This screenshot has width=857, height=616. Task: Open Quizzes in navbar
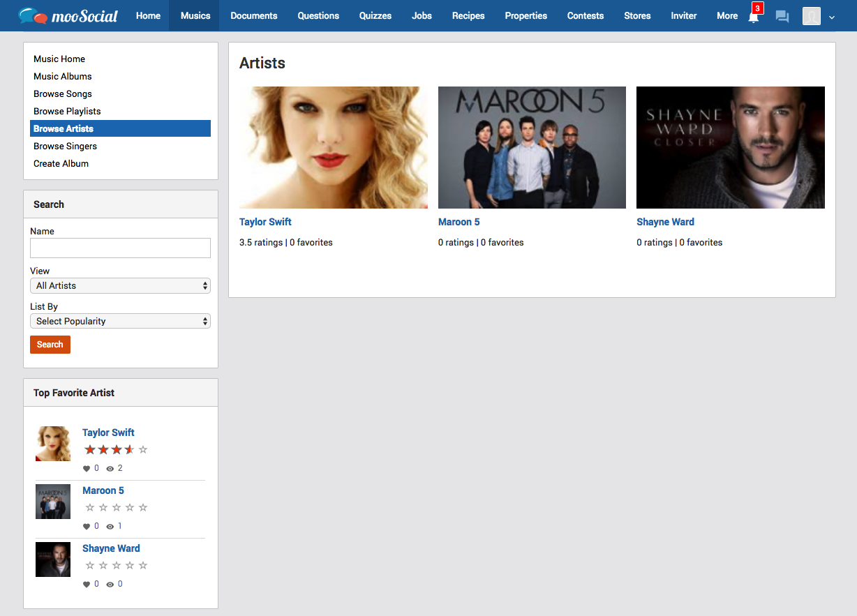[x=375, y=15]
